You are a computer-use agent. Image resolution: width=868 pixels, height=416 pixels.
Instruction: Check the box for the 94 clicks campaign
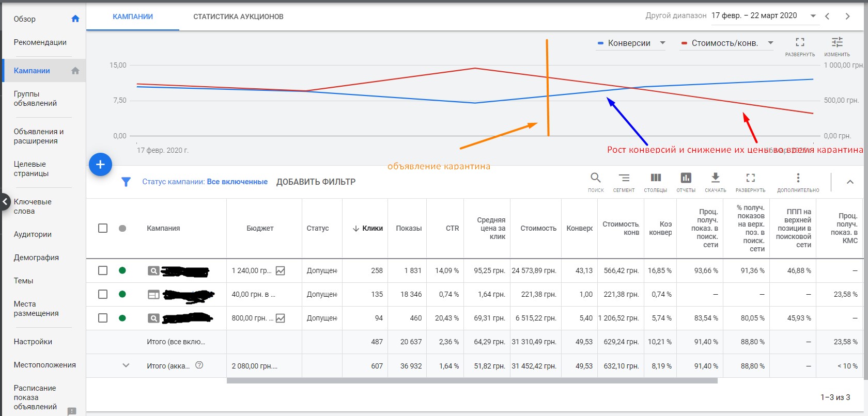(x=103, y=318)
